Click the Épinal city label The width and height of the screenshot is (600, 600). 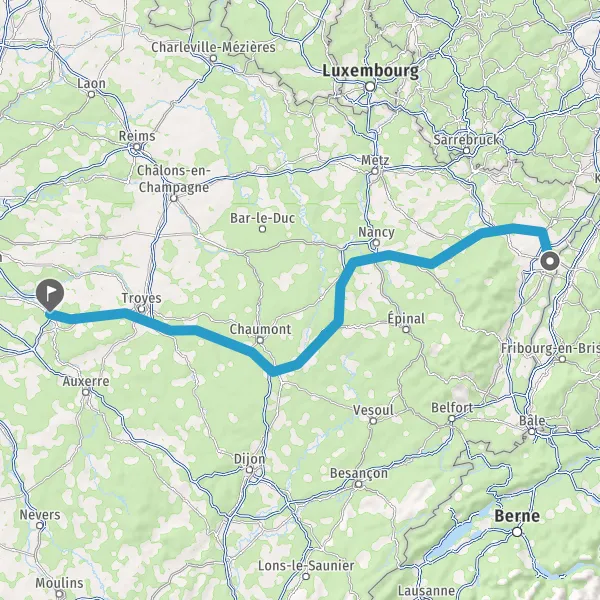click(406, 318)
